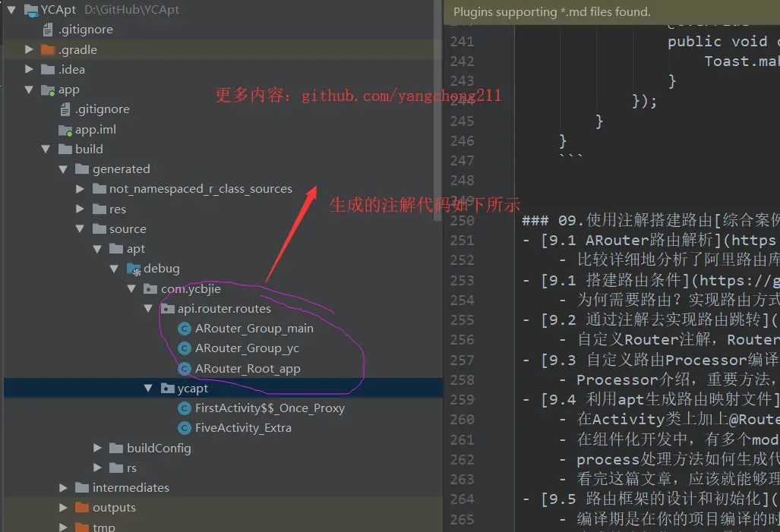Expand the buildConfig folder arrow
Image resolution: width=780 pixels, height=532 pixels.
click(x=97, y=448)
